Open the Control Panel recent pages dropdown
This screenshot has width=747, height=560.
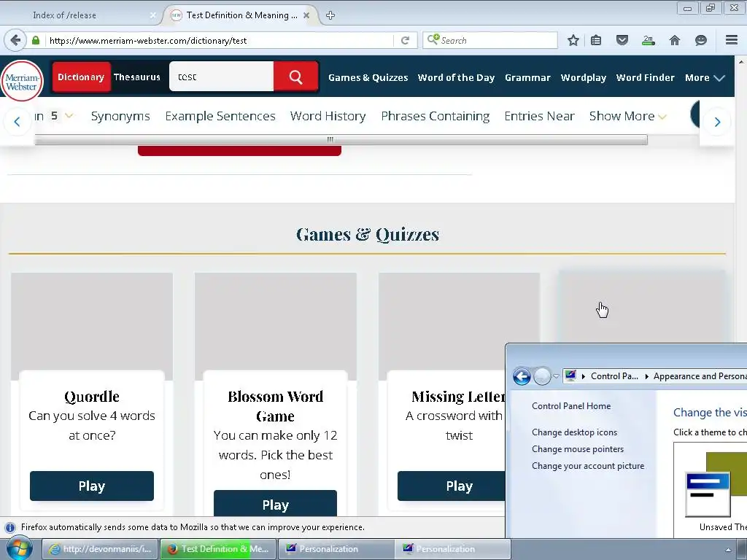[x=556, y=377]
